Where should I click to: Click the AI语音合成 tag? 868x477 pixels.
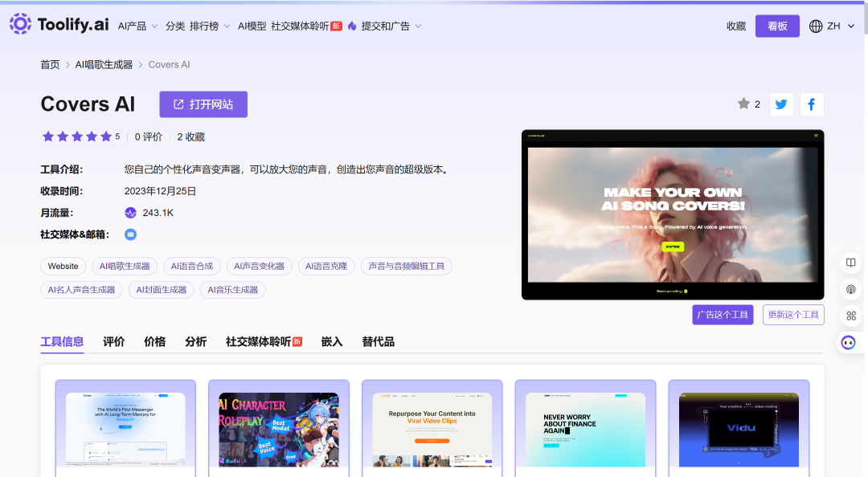tap(192, 266)
